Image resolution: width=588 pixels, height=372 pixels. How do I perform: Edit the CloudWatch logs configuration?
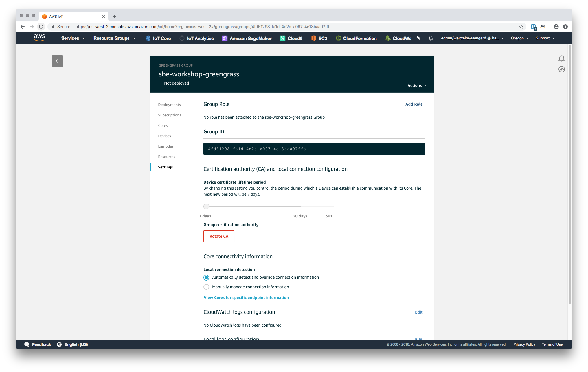pyautogui.click(x=419, y=312)
